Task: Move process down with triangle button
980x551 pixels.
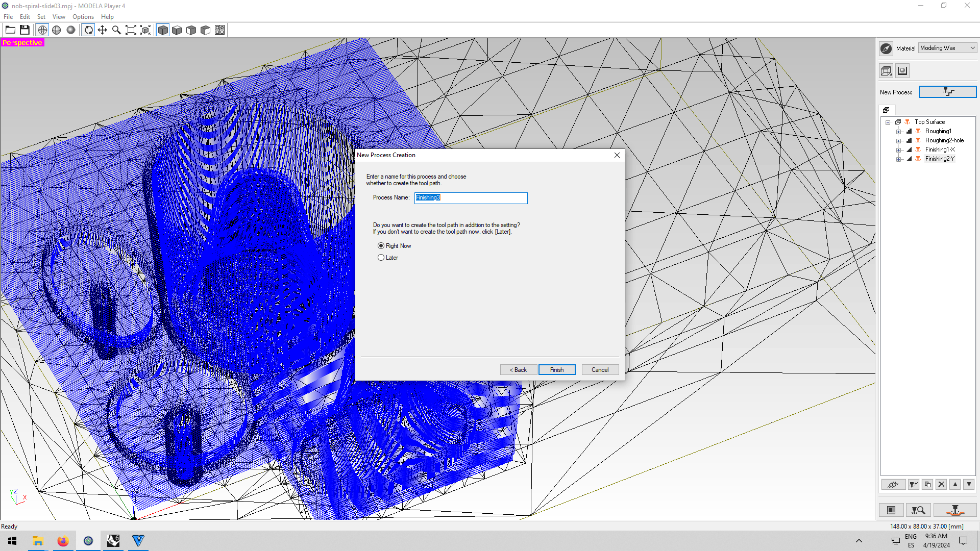Action: click(969, 485)
